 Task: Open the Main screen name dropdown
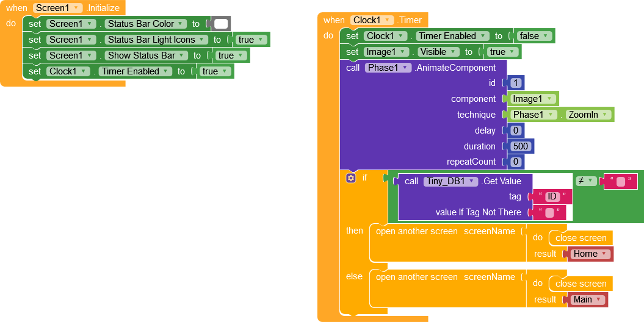588,299
